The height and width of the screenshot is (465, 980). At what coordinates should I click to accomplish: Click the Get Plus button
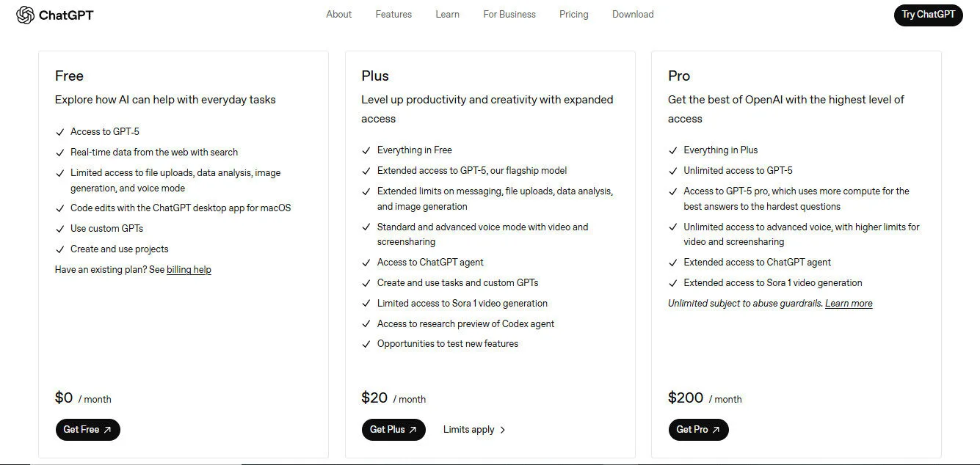point(393,429)
